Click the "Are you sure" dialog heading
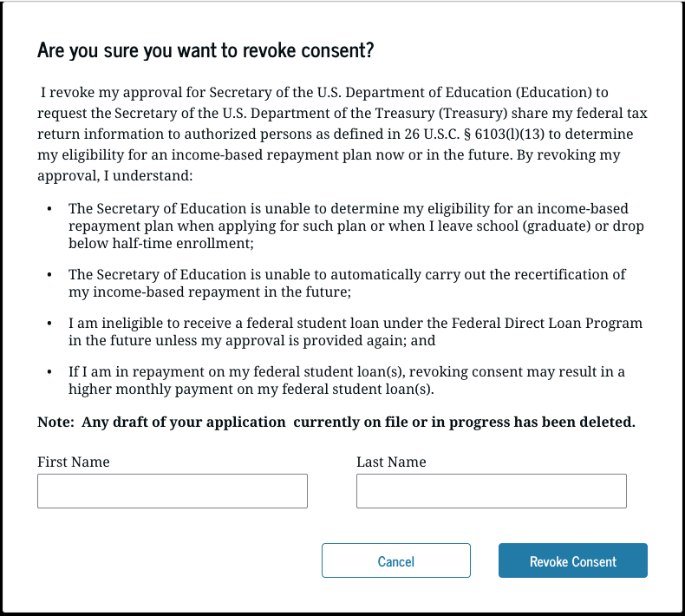Screen dimensions: 685x616 (x=205, y=50)
